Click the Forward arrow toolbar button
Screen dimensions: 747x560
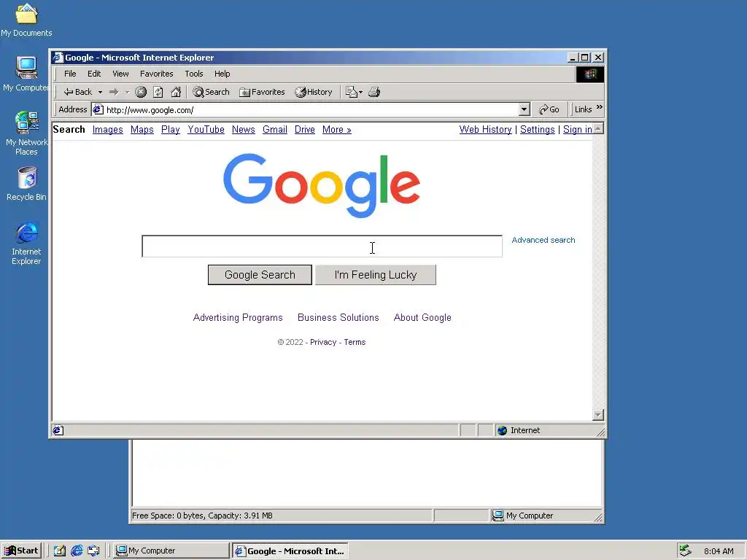[114, 92]
